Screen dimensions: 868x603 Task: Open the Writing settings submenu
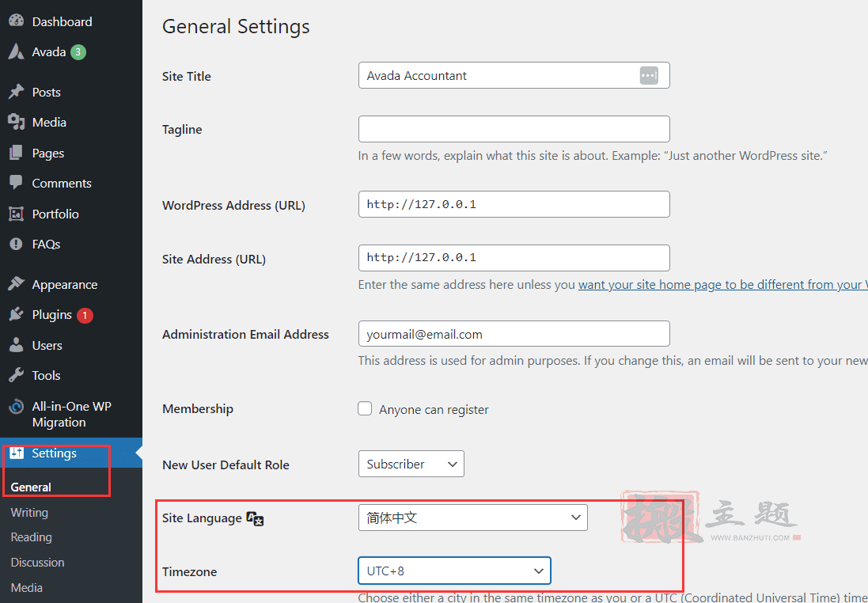[x=29, y=513]
